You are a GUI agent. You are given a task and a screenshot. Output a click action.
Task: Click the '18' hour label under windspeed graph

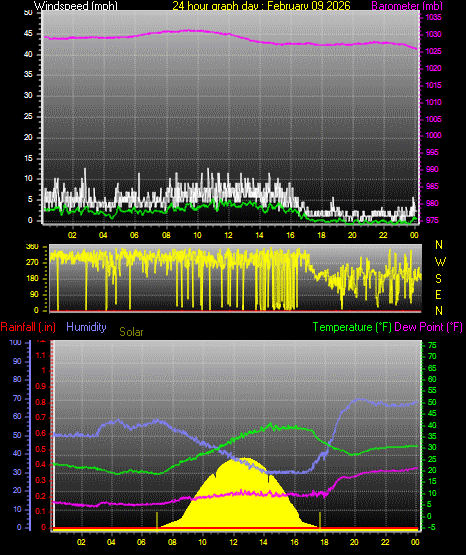coord(321,235)
